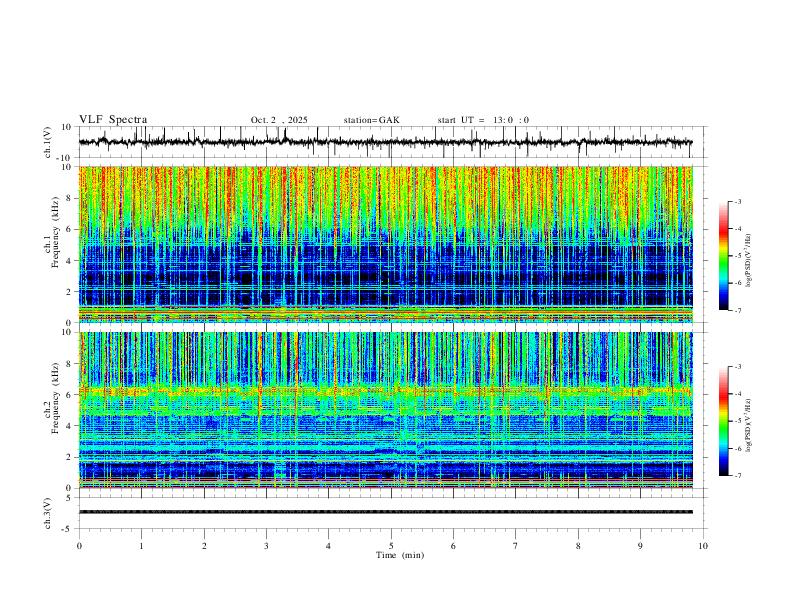Click the "4" kHz tick on ch.2 frequency axis
Image resolution: width=792 pixels, height=612 pixels.
click(x=70, y=426)
